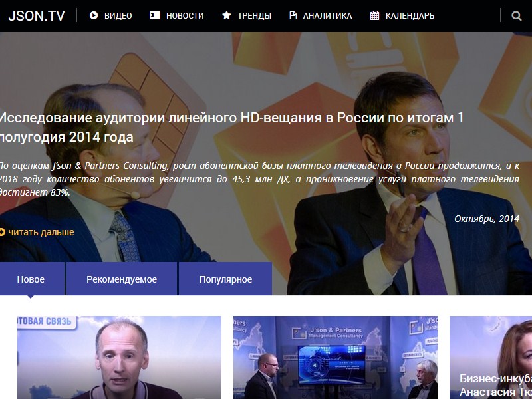
Task: Go to JSON.TV home logo
Action: click(37, 15)
